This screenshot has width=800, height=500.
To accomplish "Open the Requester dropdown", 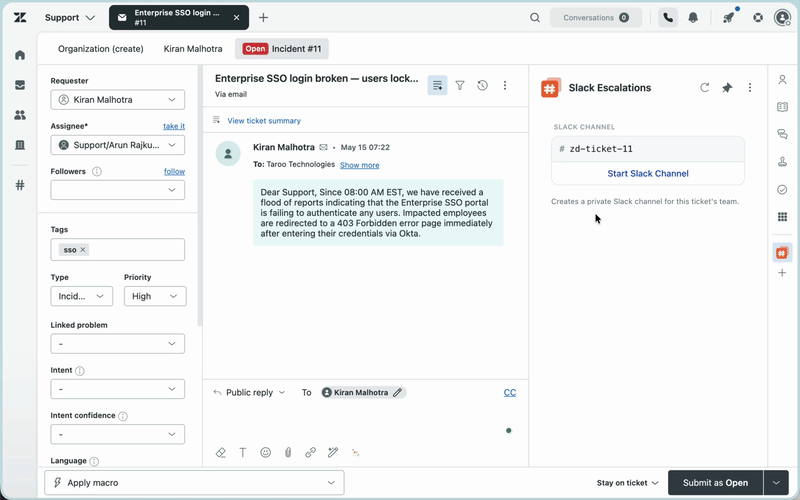I will click(x=118, y=100).
